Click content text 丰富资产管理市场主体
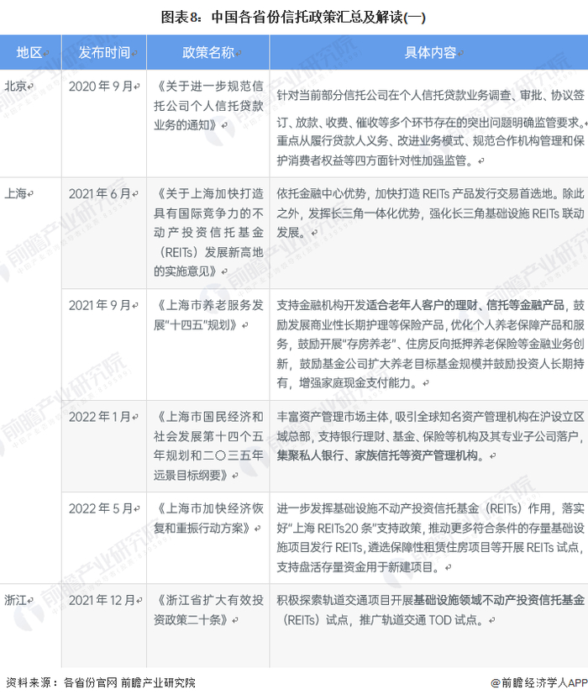Screen dimensions: 588x700 431,436
